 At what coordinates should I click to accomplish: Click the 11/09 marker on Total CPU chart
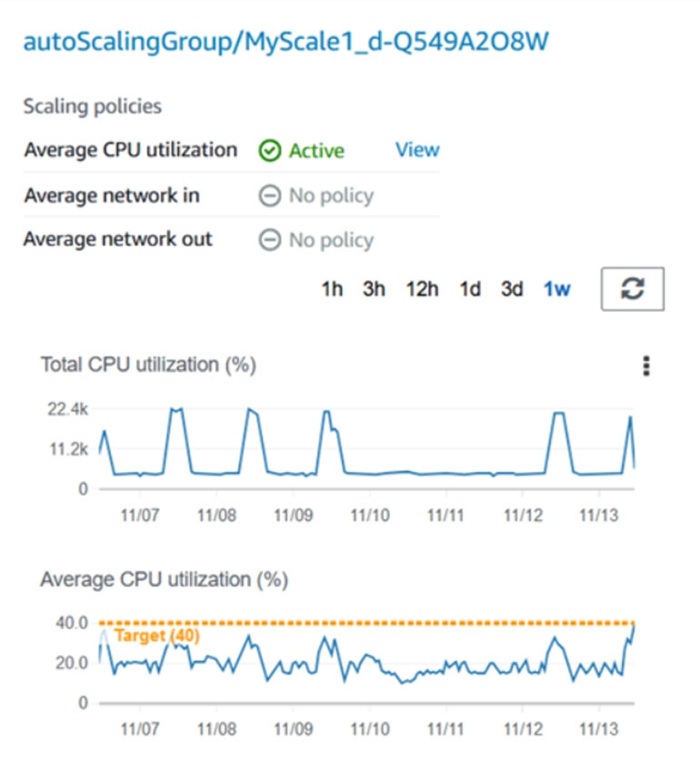coord(294,515)
